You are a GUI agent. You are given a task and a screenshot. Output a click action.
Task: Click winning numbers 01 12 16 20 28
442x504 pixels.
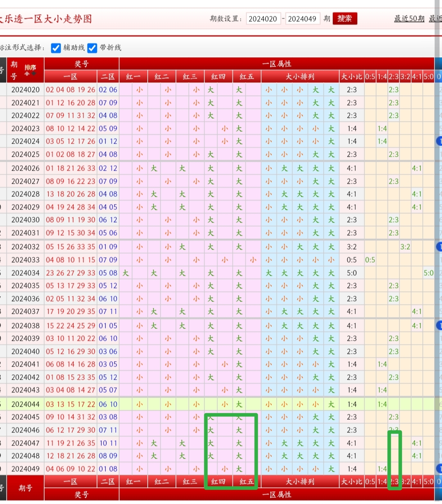pyautogui.click(x=70, y=103)
